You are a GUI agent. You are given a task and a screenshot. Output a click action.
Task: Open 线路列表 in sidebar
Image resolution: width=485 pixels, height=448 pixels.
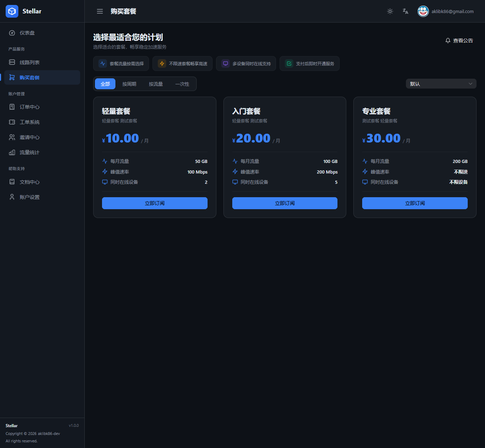(42, 62)
